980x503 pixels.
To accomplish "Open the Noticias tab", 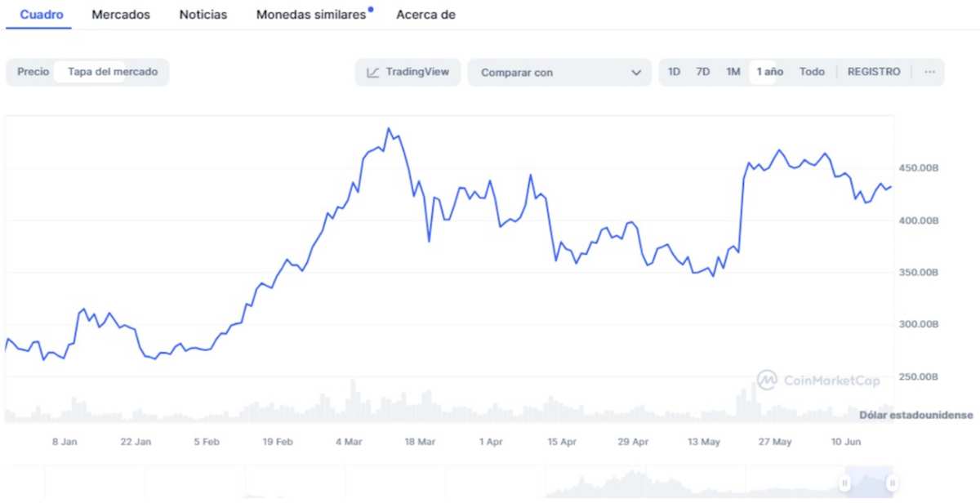I will [203, 14].
